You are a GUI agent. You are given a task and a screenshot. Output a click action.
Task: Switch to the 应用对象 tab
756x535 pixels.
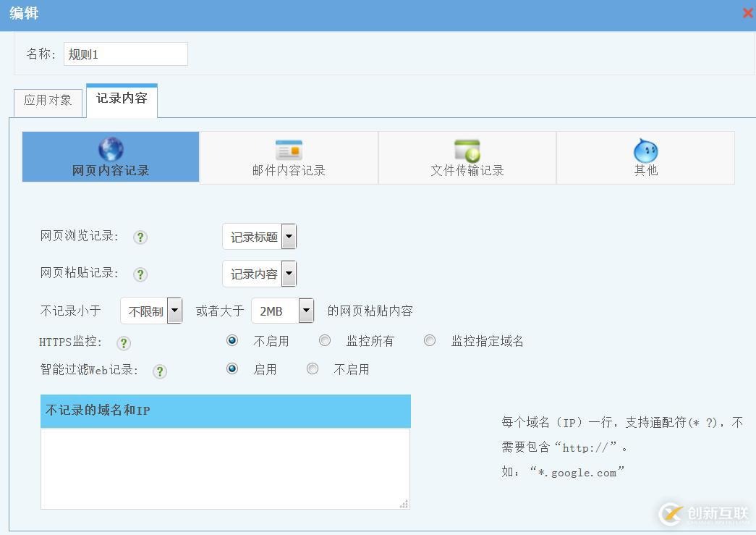click(48, 101)
